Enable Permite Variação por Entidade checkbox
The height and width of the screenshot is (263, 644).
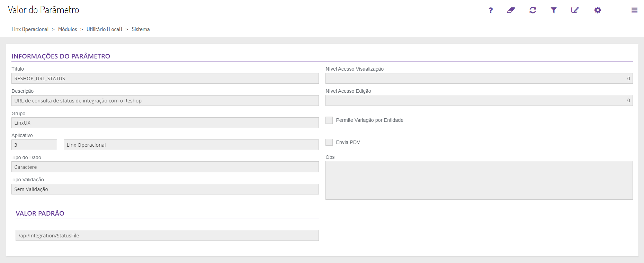point(329,120)
